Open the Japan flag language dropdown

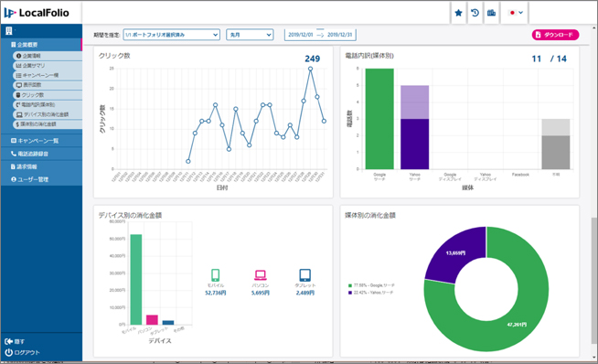[516, 13]
